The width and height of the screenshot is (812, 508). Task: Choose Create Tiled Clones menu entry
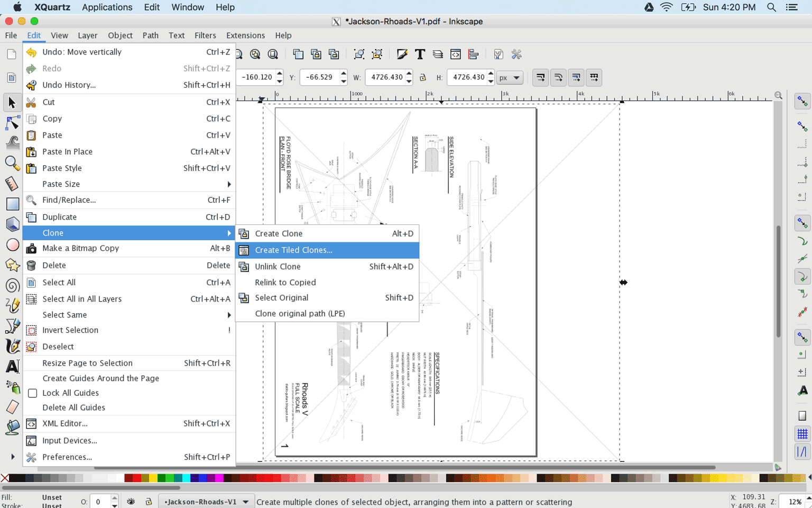tap(327, 250)
